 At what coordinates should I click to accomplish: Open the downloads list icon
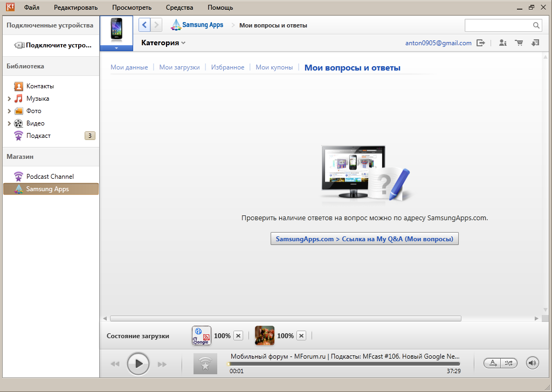click(x=535, y=43)
